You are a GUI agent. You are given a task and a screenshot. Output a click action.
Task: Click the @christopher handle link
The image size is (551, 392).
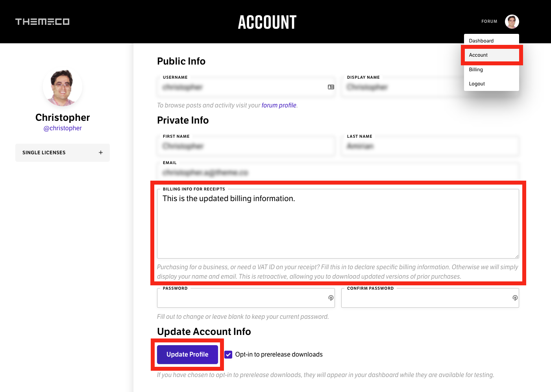63,128
